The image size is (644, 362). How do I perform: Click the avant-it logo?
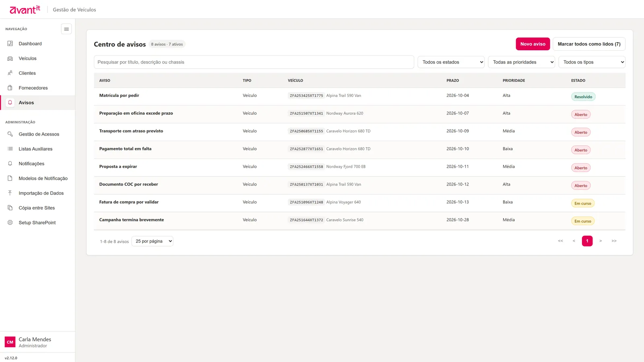coord(25,9)
